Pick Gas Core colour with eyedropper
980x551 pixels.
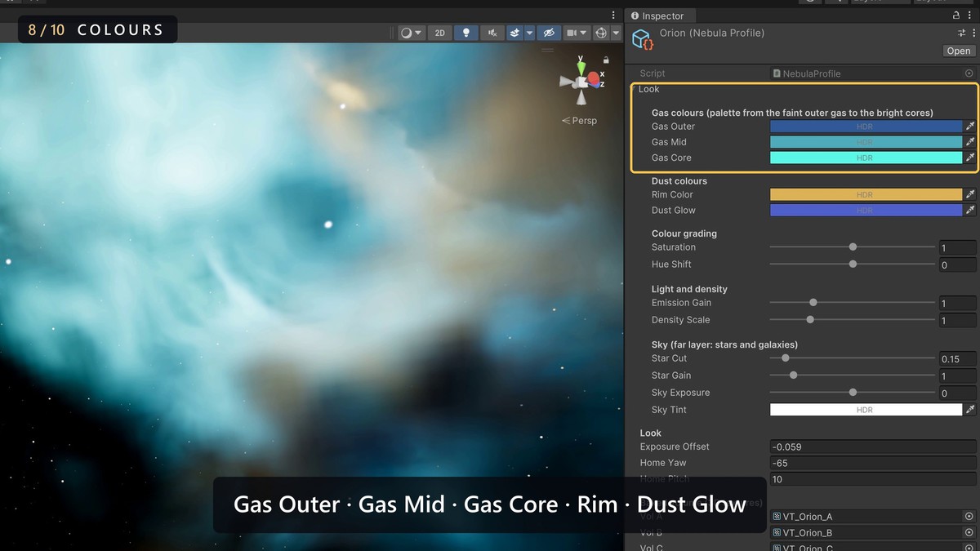[x=970, y=158]
